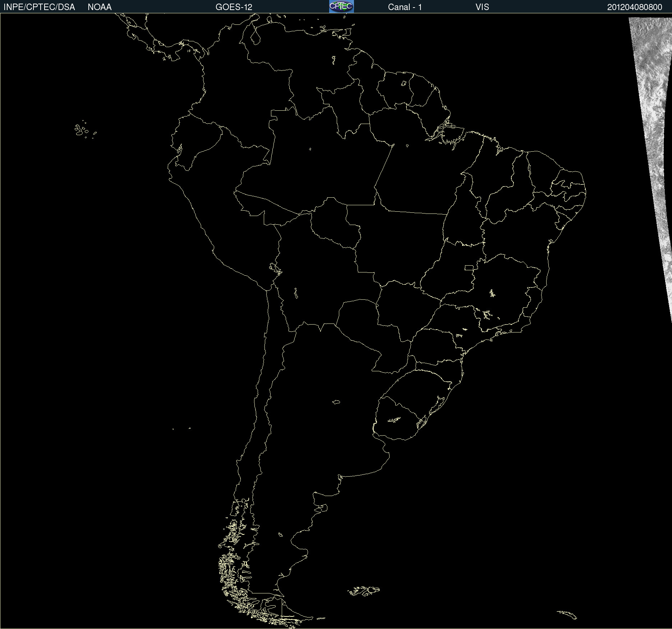Screen dimensions: 672x629
Task: Click the 'Canal - 1' header text
Action: click(405, 7)
